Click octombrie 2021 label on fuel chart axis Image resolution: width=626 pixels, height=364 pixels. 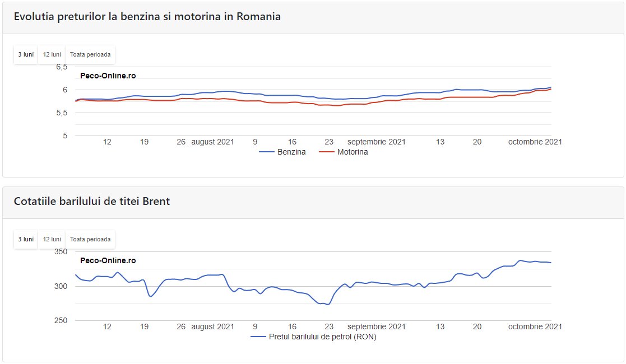pyautogui.click(x=535, y=142)
